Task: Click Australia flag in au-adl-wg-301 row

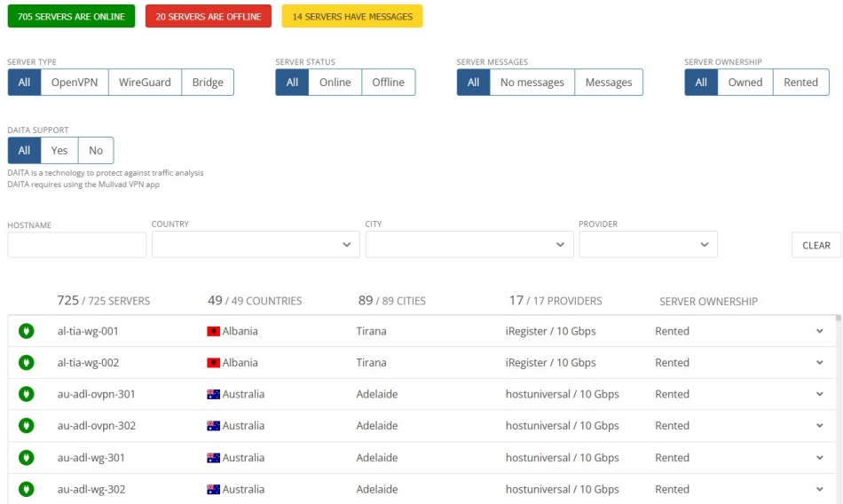Action: [x=213, y=458]
